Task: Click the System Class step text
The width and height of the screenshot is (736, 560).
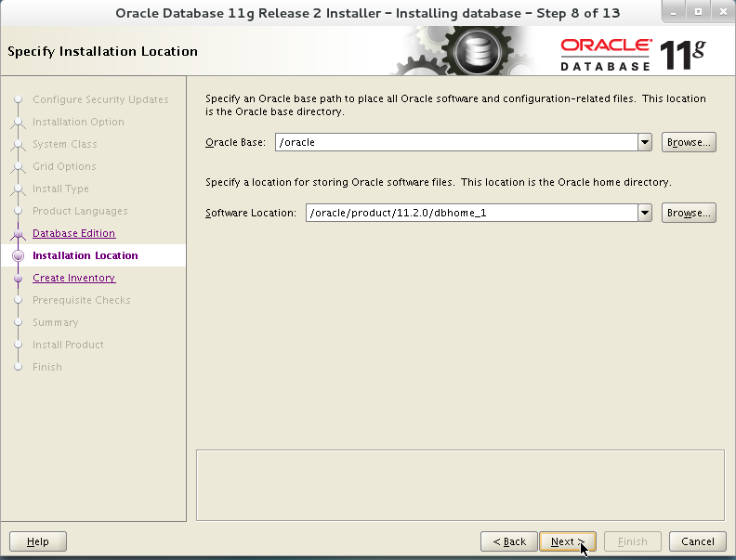Action: pos(65,144)
